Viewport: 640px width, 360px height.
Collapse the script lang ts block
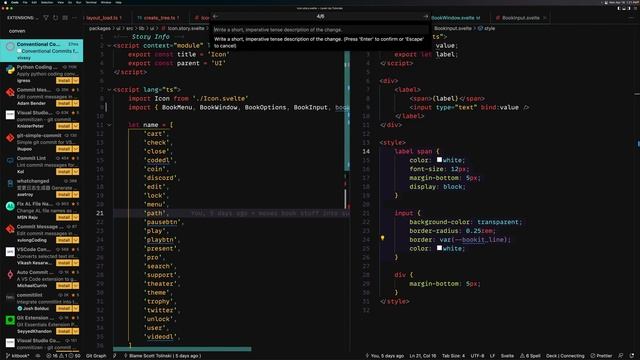click(109, 90)
